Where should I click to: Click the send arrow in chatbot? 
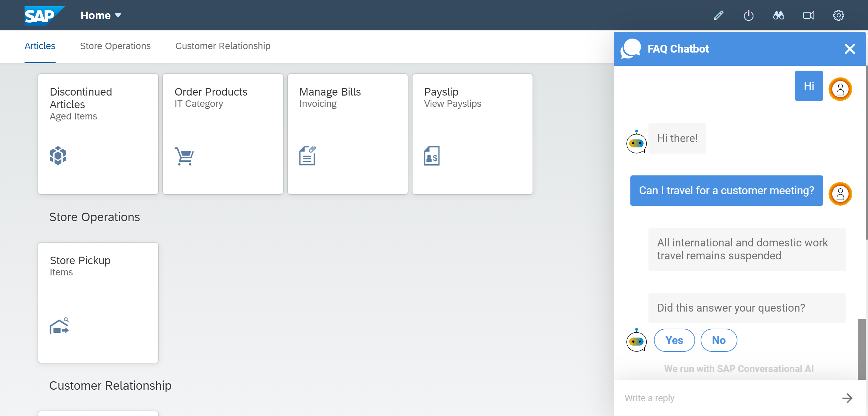coord(847,398)
